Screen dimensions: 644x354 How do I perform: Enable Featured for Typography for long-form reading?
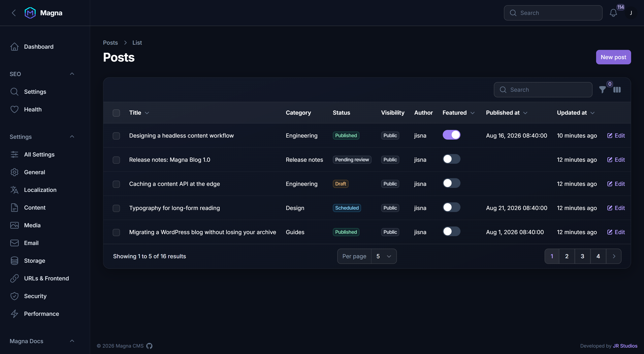pyautogui.click(x=451, y=207)
